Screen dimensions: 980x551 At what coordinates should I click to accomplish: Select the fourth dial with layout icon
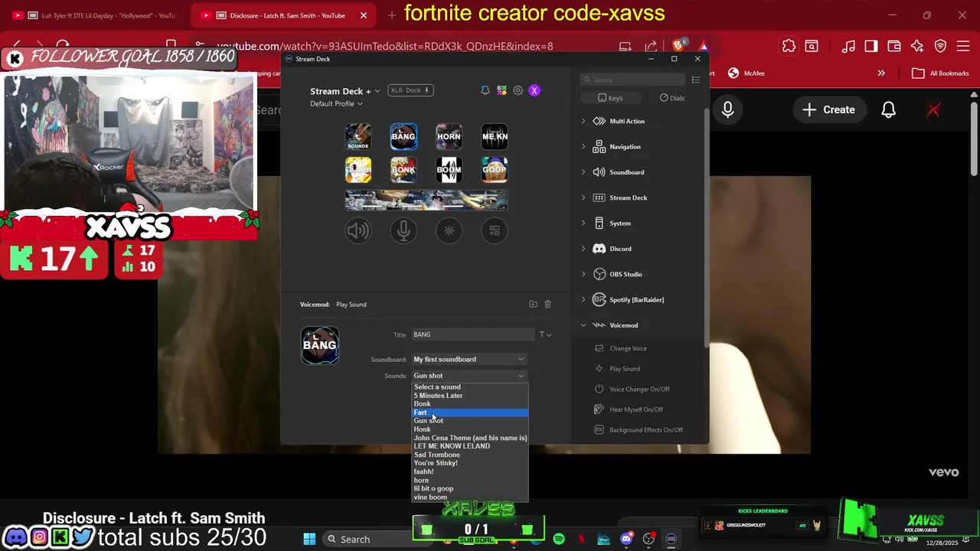pos(495,230)
